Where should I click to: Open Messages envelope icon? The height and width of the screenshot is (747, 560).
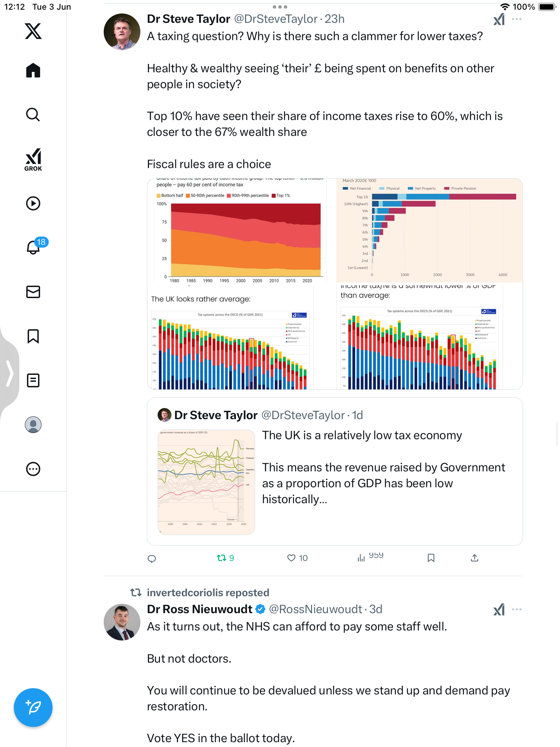point(33,292)
